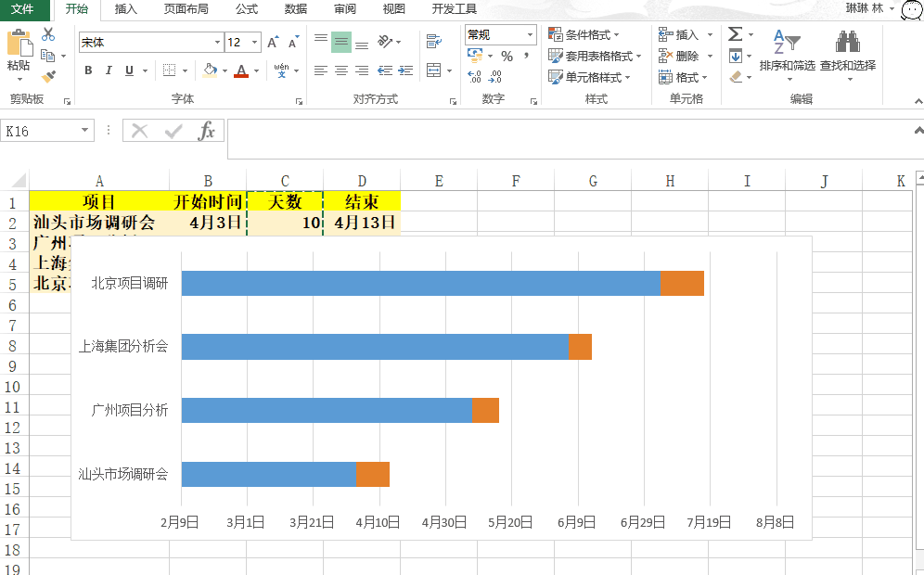Toggle middle vertical alignment
This screenshot has height=575, width=924.
click(x=341, y=42)
